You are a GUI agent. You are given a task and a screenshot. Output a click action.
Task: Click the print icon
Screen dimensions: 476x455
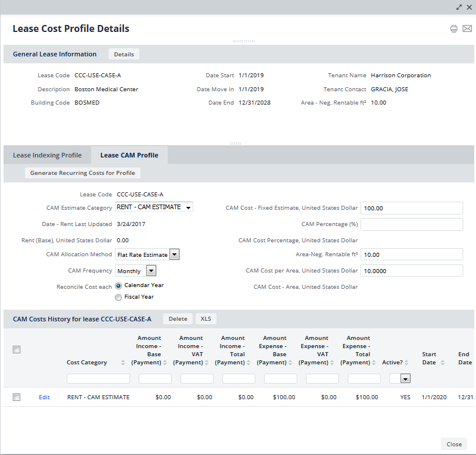pos(454,29)
